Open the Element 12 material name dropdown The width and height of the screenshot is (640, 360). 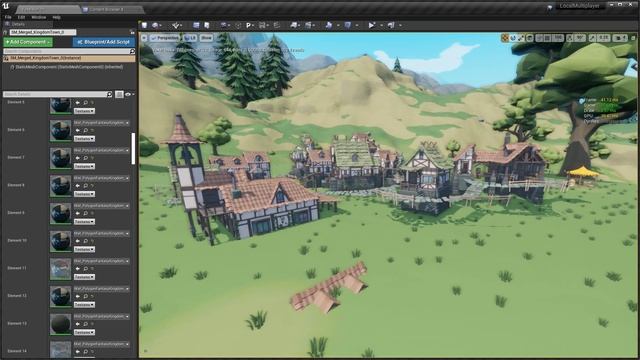click(x=101, y=289)
